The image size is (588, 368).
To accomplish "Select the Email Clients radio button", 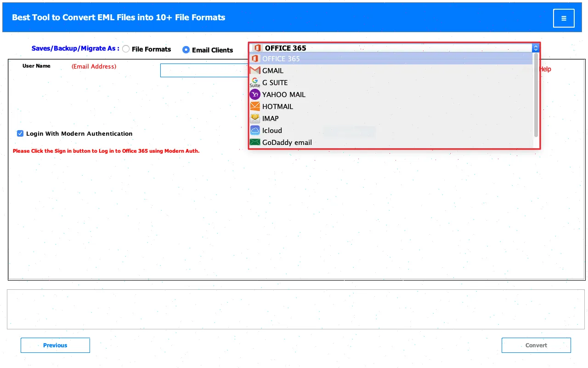I will [x=186, y=50].
